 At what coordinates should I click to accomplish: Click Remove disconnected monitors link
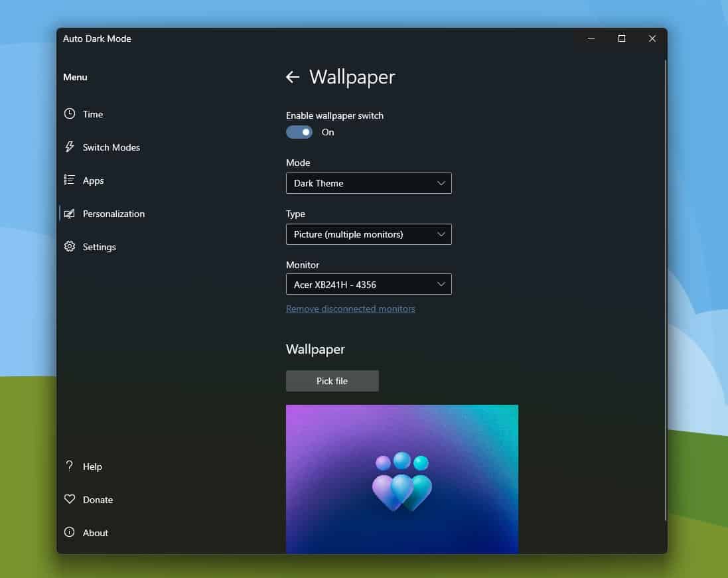[x=350, y=309]
